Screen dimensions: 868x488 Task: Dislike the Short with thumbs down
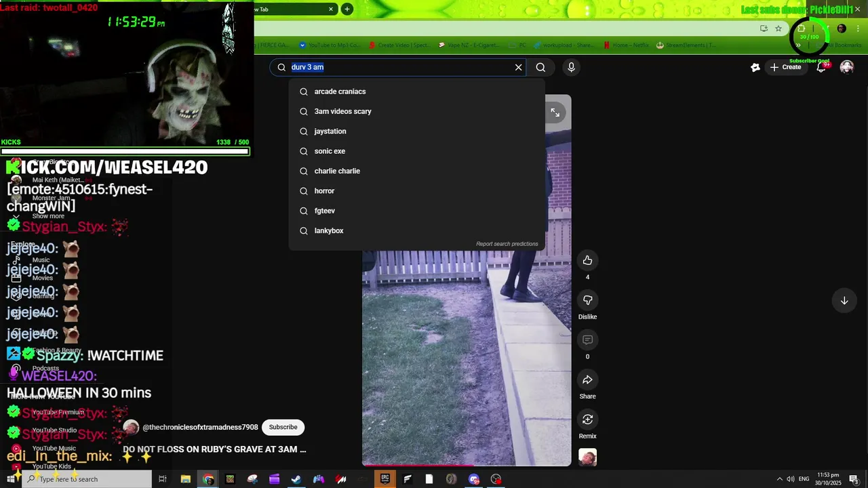pyautogui.click(x=587, y=300)
